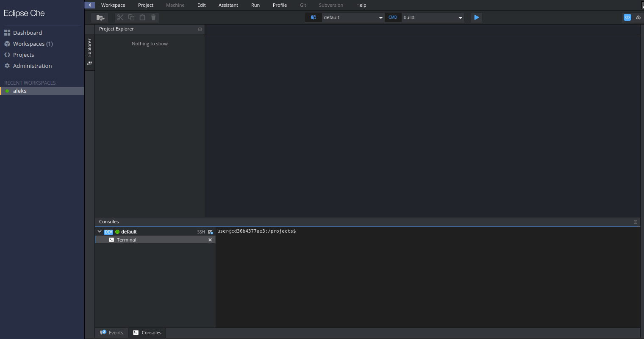Screen dimensions: 644x339
Task: Go to the Dashboard page
Action: click(x=27, y=33)
